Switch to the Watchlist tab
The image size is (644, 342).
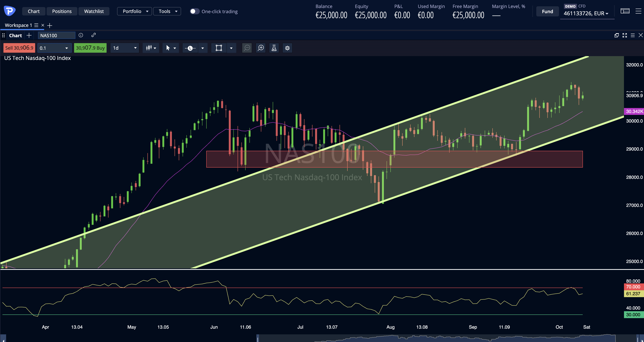click(x=94, y=11)
